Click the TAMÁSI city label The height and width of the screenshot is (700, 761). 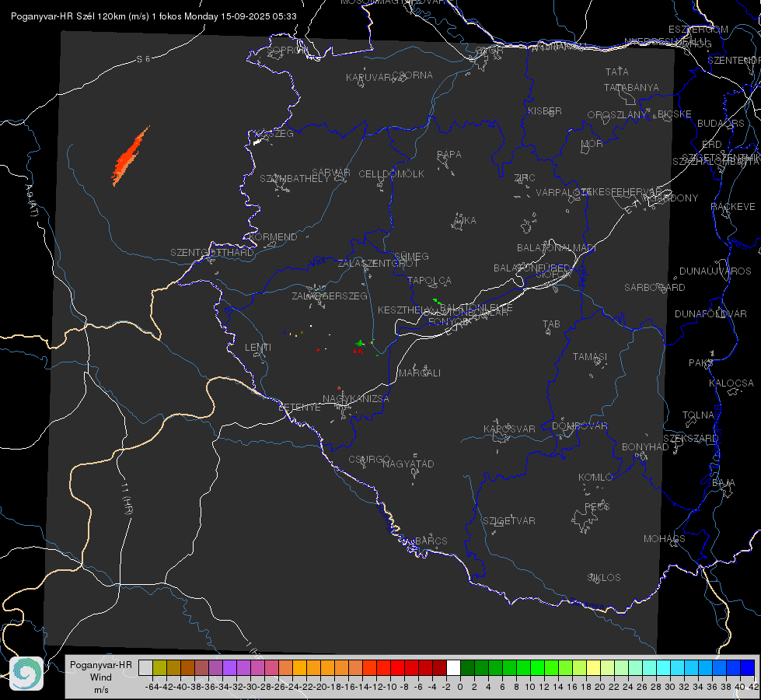590,356
